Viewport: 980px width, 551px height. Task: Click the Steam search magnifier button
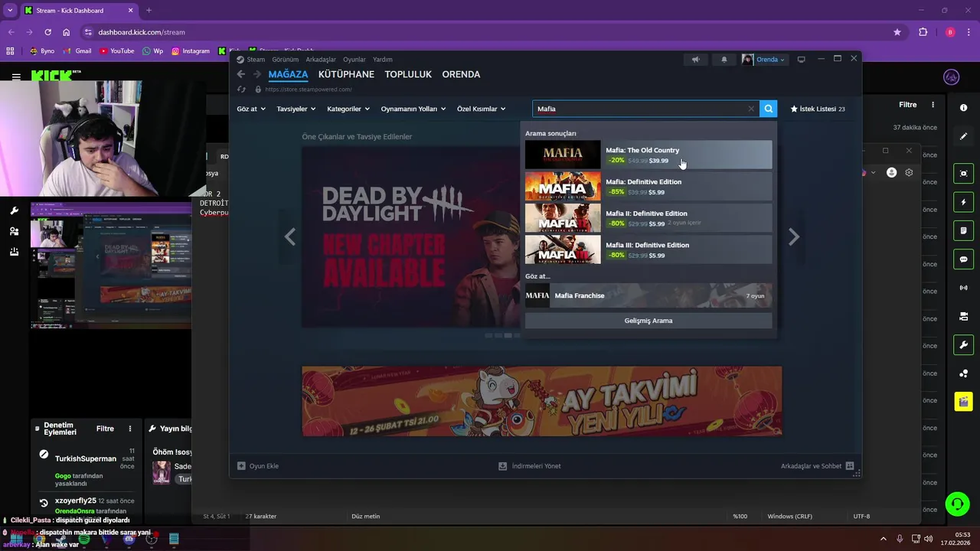769,109
